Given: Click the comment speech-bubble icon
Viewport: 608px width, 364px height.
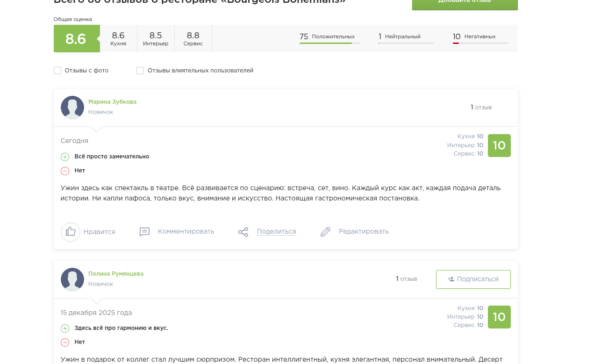Looking at the screenshot, I should 145,232.
